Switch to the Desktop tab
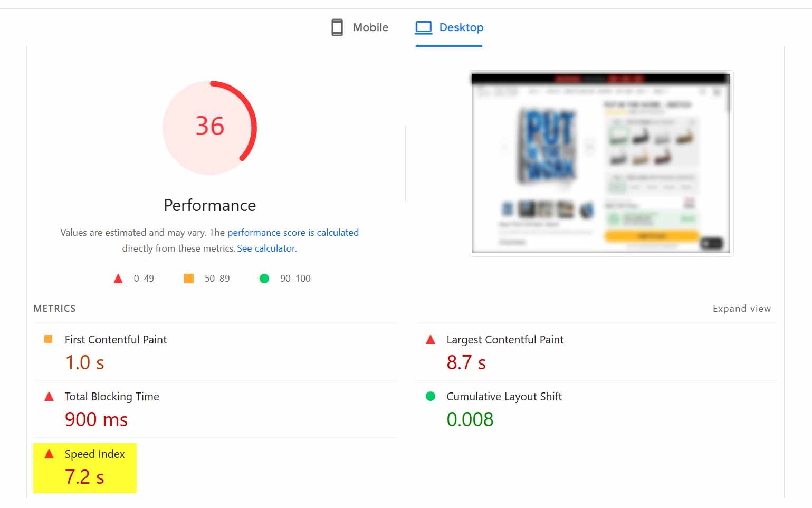Viewport: 812px width, 508px height. [449, 27]
